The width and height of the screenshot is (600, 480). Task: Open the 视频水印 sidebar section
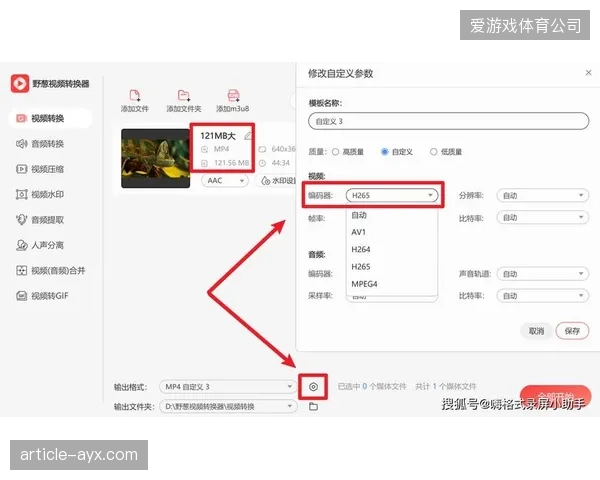click(x=40, y=194)
